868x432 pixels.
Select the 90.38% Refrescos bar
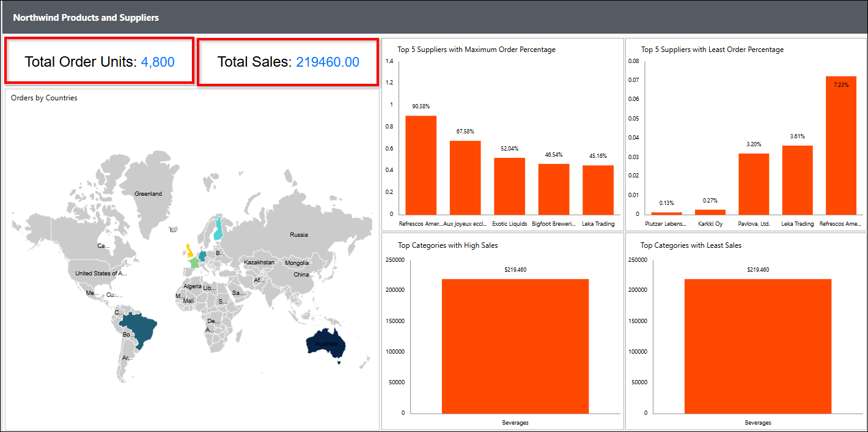(x=421, y=165)
